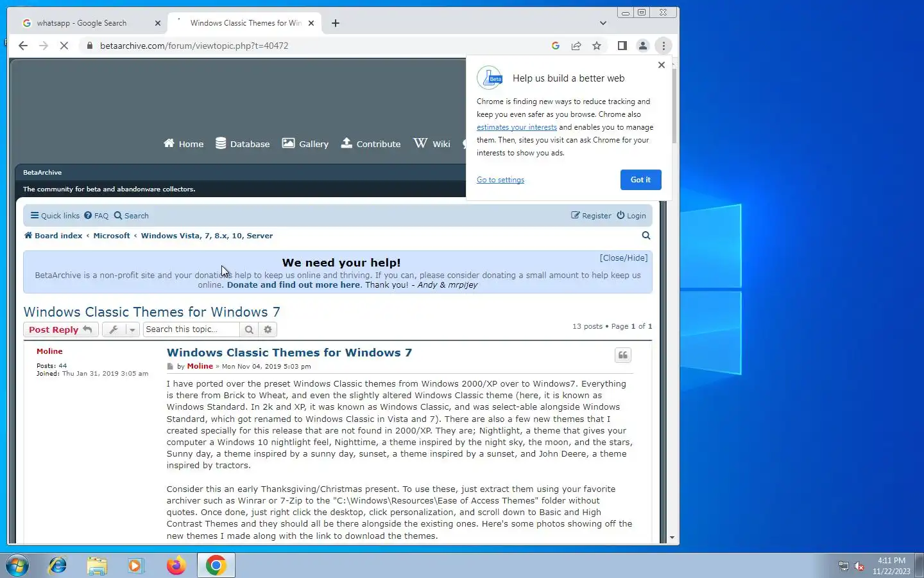This screenshot has width=924, height=578.
Task: Expand Quick links menu
Action: point(55,216)
